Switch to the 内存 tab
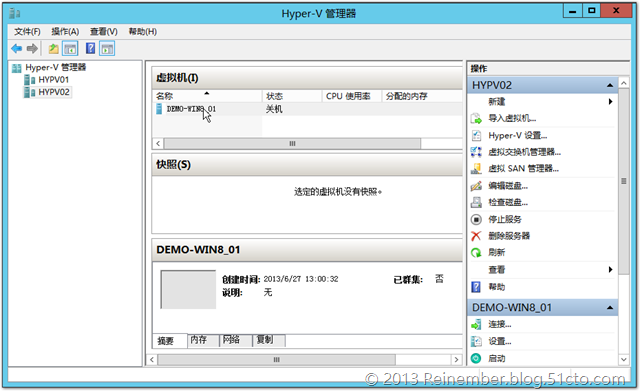This screenshot has height=391, width=640. tap(203, 340)
